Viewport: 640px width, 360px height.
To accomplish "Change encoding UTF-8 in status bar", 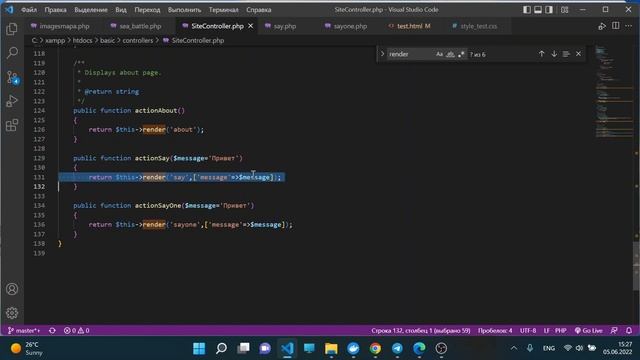I will 528,331.
